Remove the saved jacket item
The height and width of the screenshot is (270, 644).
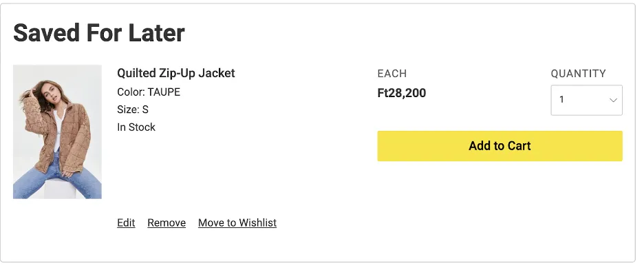tap(167, 222)
